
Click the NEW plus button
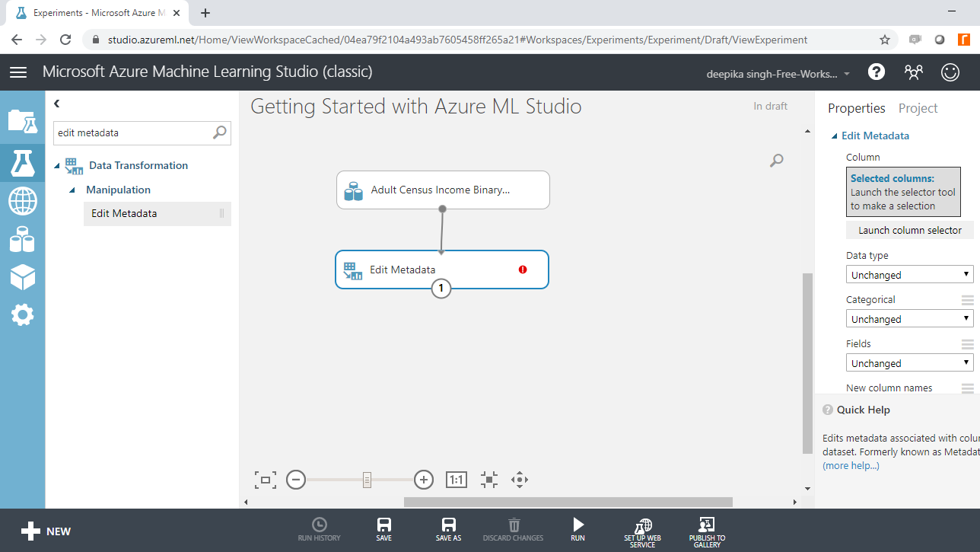coord(46,531)
